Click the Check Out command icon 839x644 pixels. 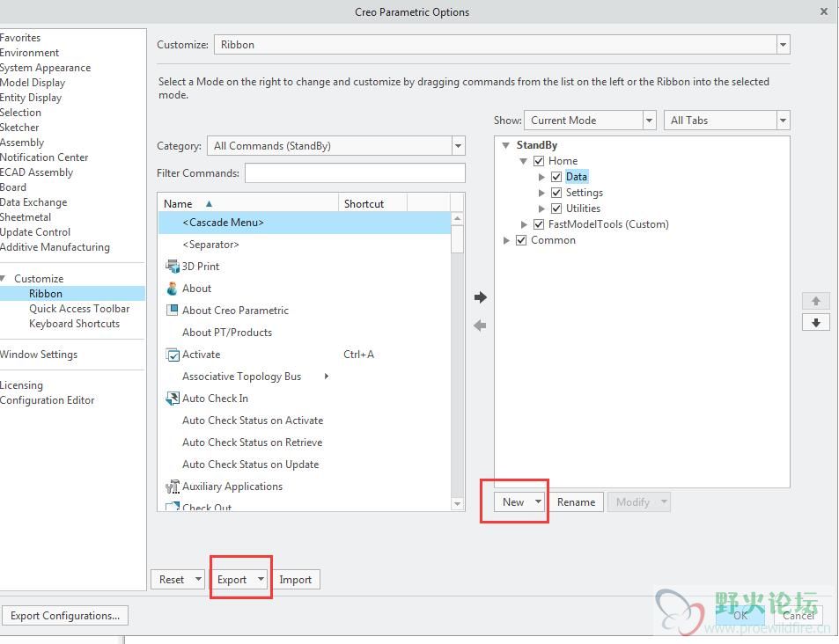173,506
